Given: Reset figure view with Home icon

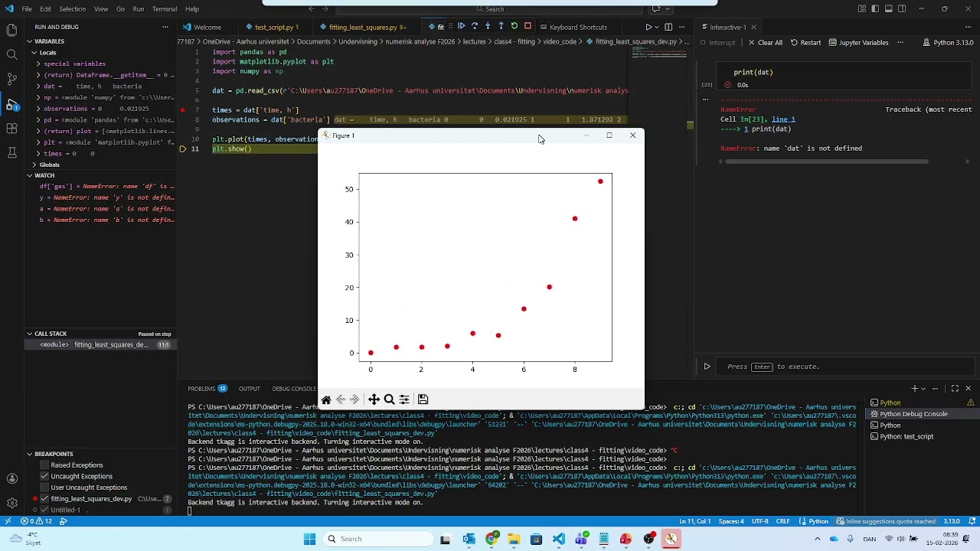Looking at the screenshot, I should pyautogui.click(x=326, y=399).
